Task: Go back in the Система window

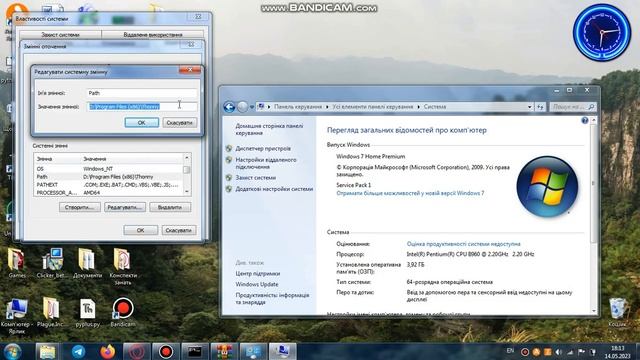Action: coord(229,107)
